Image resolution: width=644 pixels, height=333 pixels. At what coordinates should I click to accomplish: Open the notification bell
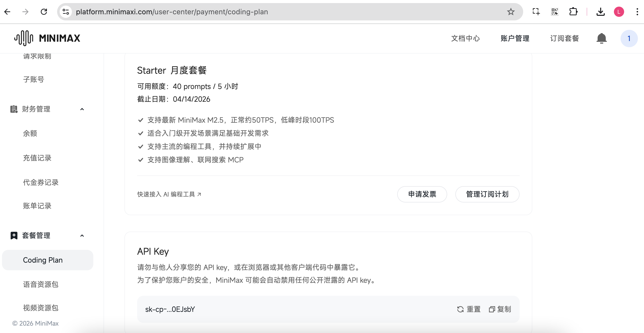[602, 38]
